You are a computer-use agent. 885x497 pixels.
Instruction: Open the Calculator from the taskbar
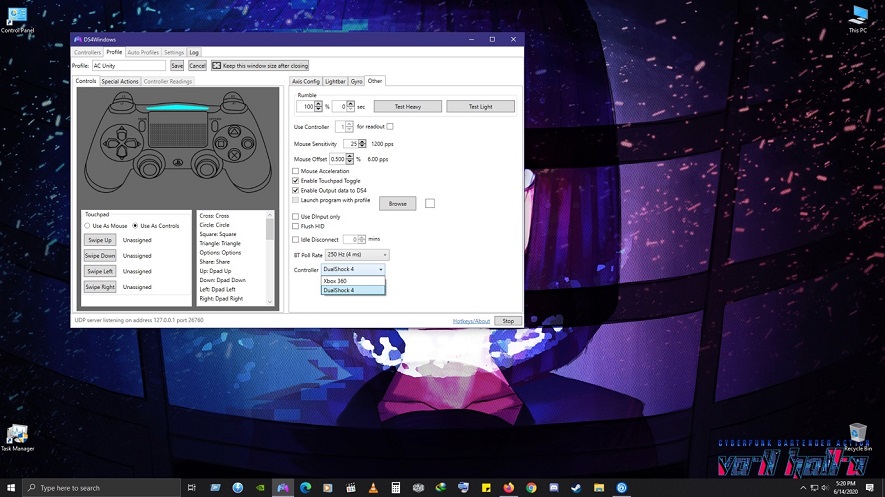tap(396, 487)
